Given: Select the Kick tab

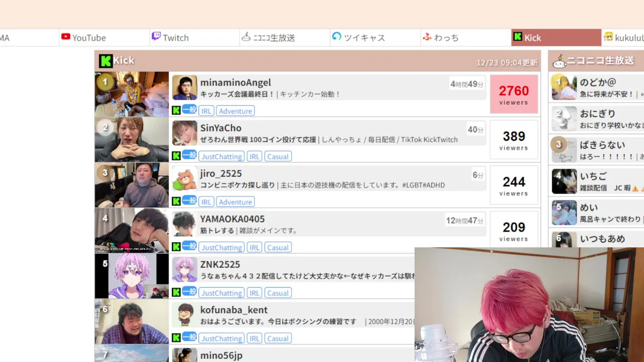Looking at the screenshot, I should click(x=556, y=38).
